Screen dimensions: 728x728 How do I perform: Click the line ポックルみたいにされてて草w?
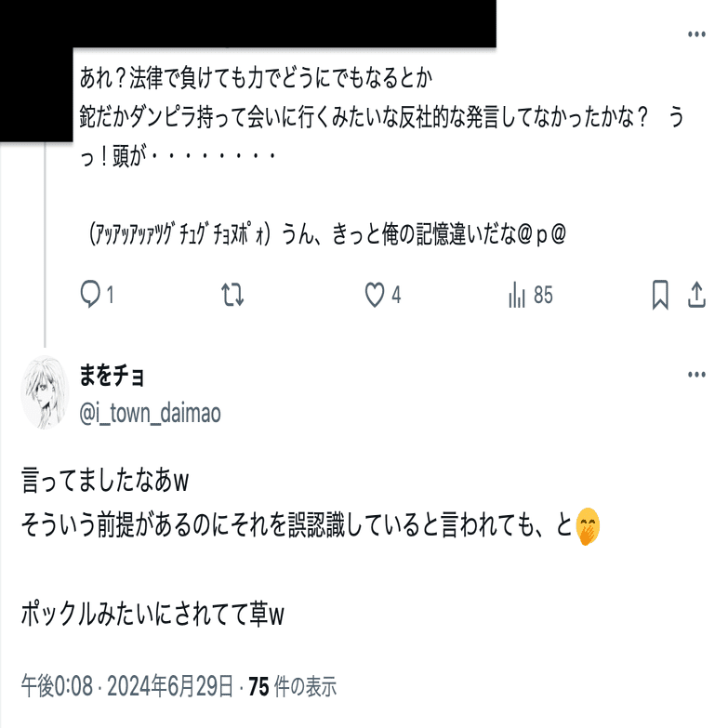(152, 615)
